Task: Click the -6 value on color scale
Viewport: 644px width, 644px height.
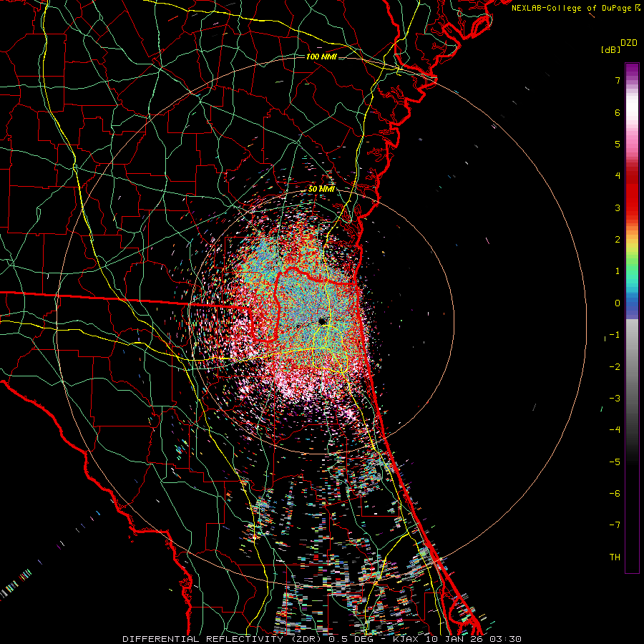Action: coord(615,493)
